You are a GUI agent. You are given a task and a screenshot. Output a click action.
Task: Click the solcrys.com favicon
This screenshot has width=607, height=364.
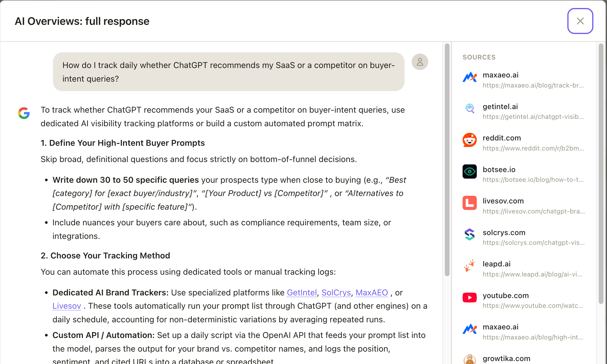tap(470, 234)
